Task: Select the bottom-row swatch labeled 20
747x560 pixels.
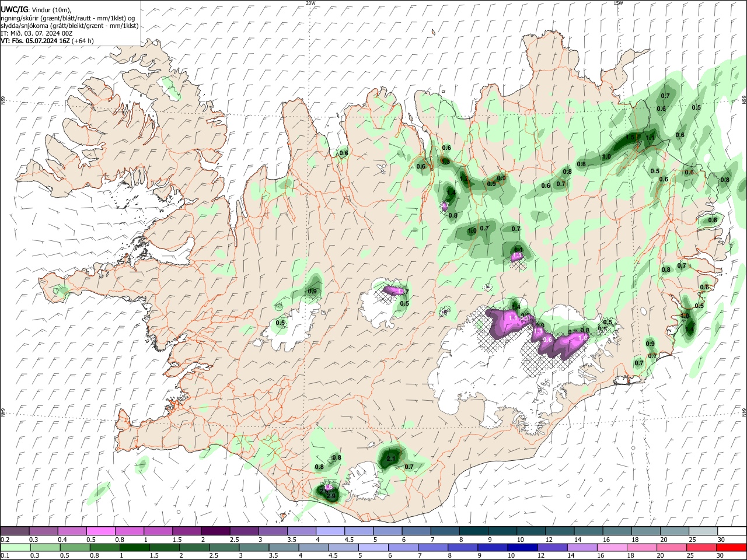Action: 671,547
